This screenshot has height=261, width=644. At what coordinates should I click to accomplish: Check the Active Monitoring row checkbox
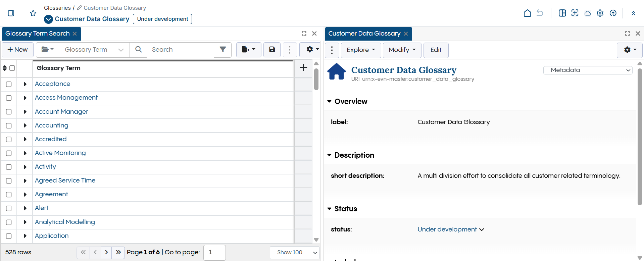(9, 153)
